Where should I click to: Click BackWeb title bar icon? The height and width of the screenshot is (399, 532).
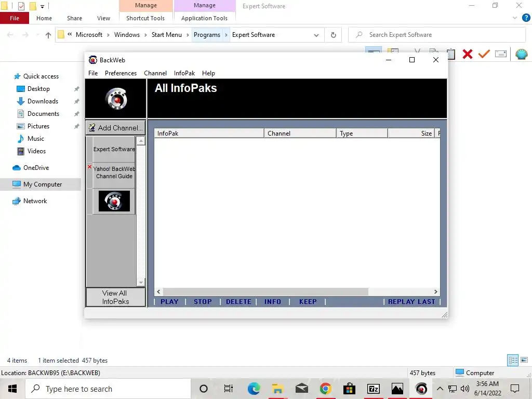click(92, 60)
